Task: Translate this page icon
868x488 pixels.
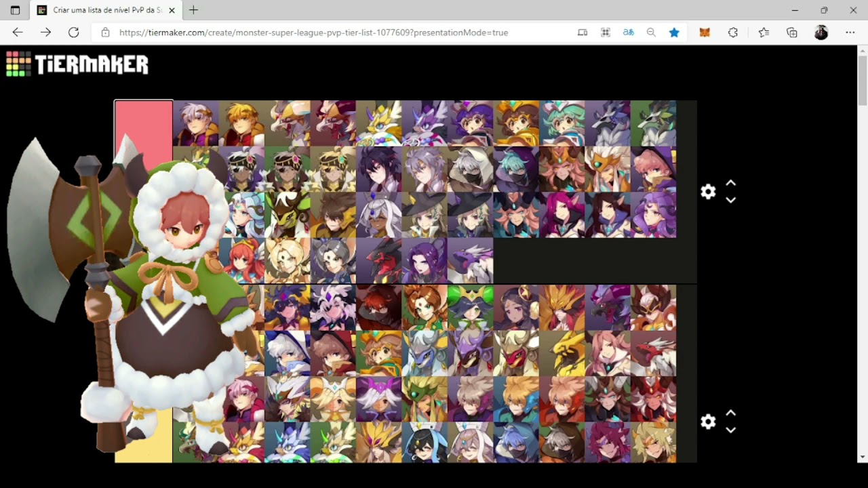Action: coord(629,32)
